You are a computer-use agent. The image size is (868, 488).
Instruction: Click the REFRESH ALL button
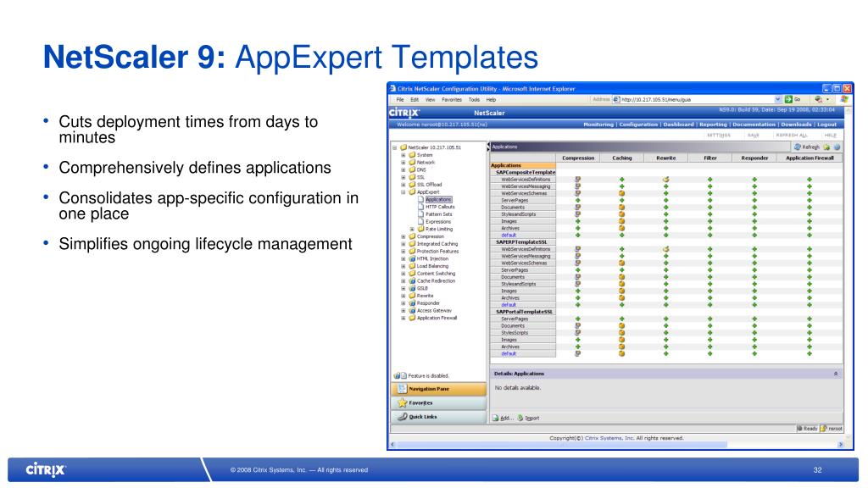792,135
